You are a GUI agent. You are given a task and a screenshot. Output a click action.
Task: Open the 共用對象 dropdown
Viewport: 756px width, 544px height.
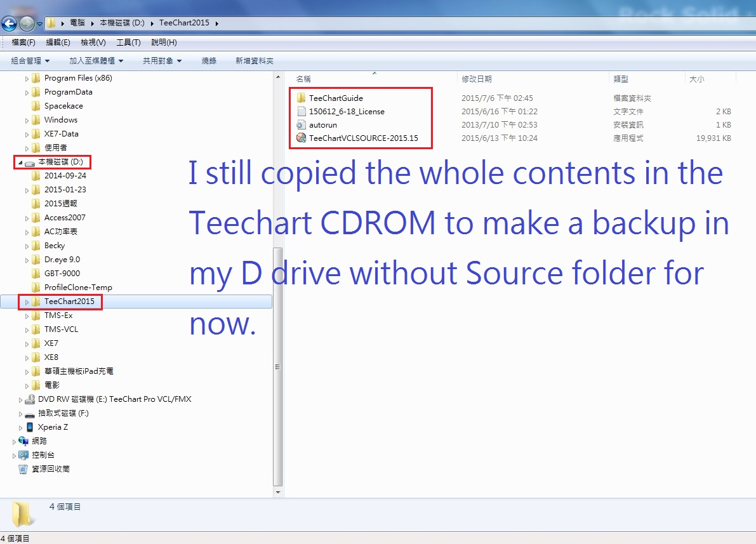(162, 61)
